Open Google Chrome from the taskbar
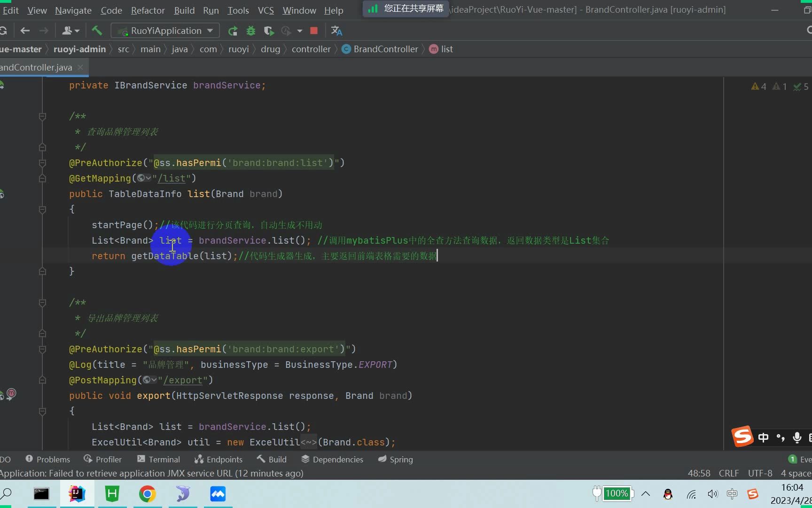812x508 pixels. coord(147,493)
